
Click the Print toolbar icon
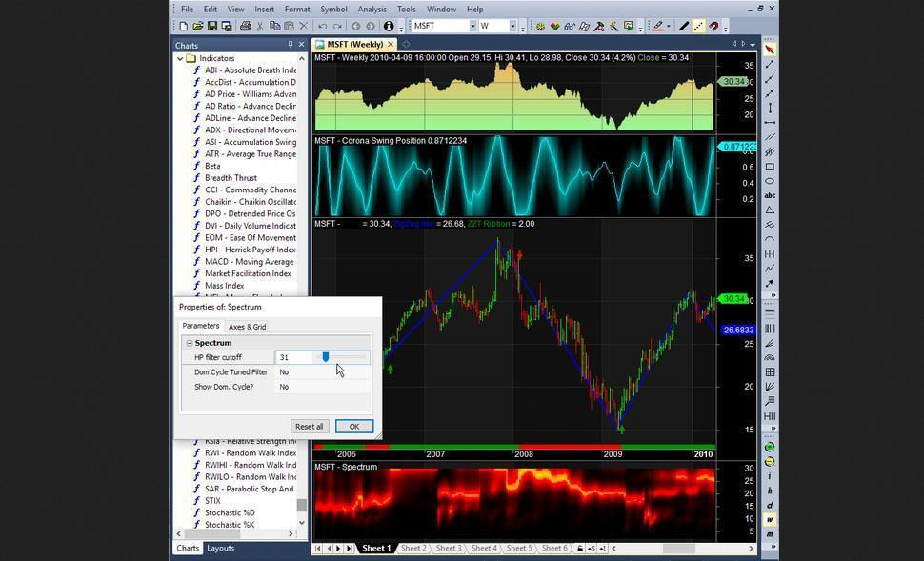click(x=245, y=26)
